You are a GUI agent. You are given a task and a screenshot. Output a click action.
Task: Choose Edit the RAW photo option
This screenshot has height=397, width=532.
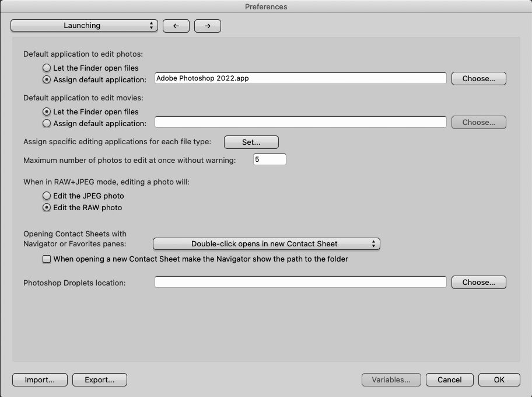(47, 208)
